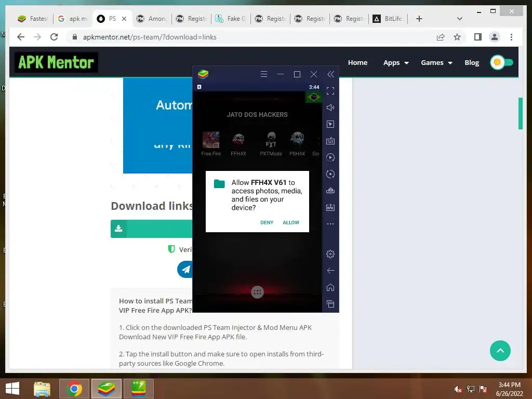Viewport: 532px width, 399px height.
Task: Expand the Apps dropdown menu
Action: click(x=396, y=63)
